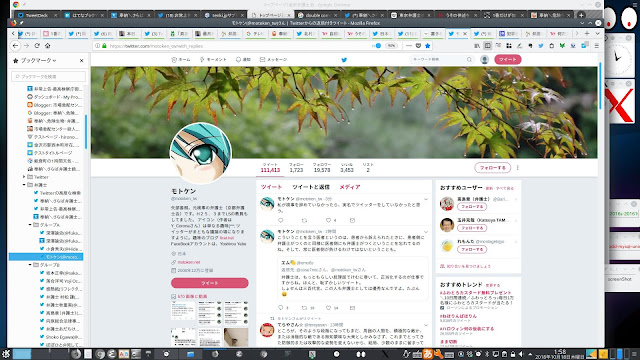Open ダッシュボード bookmark entry
Screen dimensions: 640x360
54,97
